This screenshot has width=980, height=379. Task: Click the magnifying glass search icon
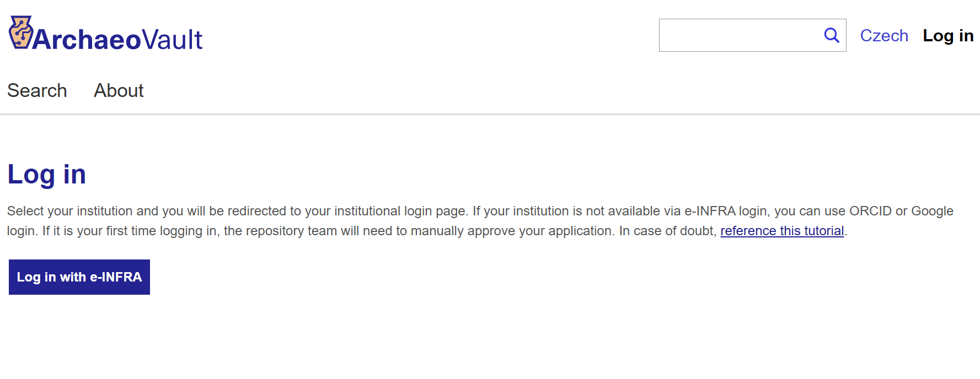(x=832, y=35)
